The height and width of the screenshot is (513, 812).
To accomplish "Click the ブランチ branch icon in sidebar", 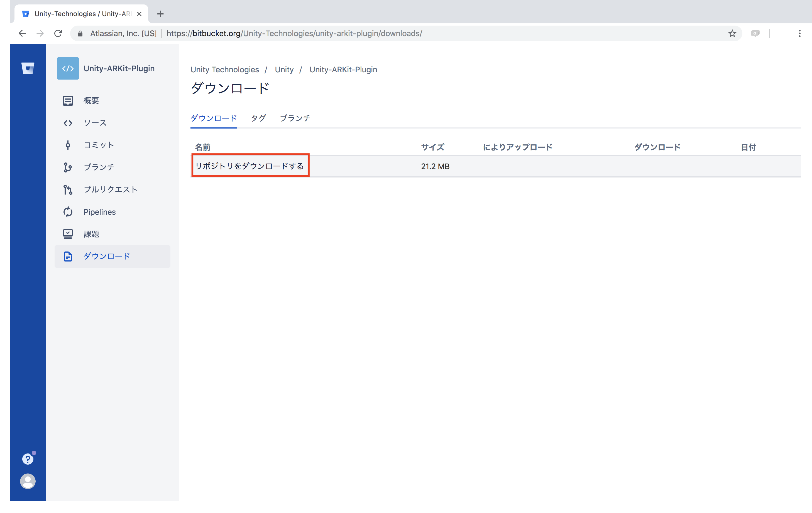I will click(68, 167).
